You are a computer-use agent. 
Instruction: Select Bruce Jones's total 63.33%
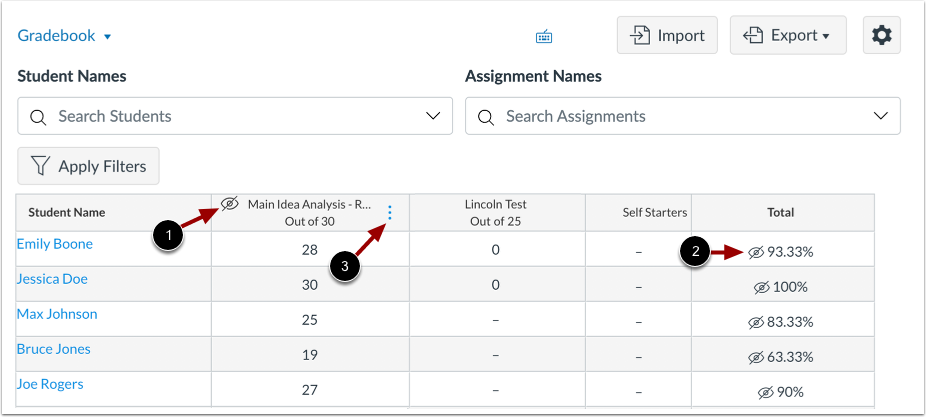pos(790,357)
